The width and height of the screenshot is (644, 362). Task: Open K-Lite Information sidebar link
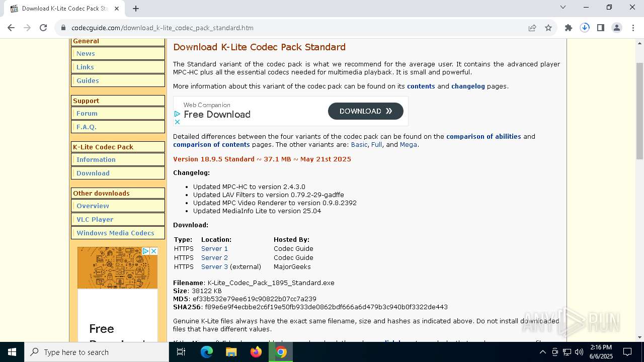pos(96,160)
